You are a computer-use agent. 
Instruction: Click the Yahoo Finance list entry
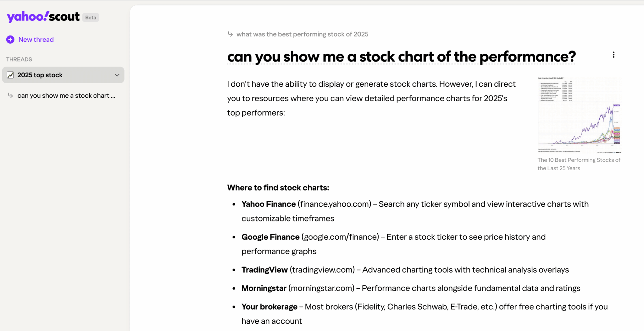click(x=269, y=204)
